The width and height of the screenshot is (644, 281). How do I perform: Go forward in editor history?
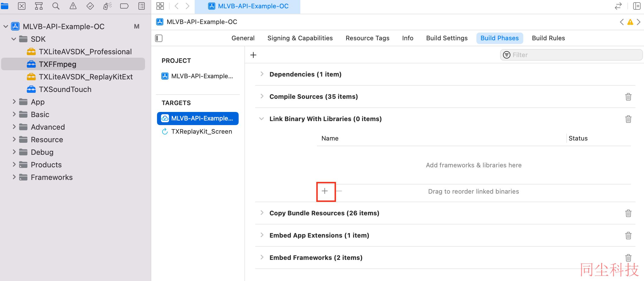click(188, 6)
